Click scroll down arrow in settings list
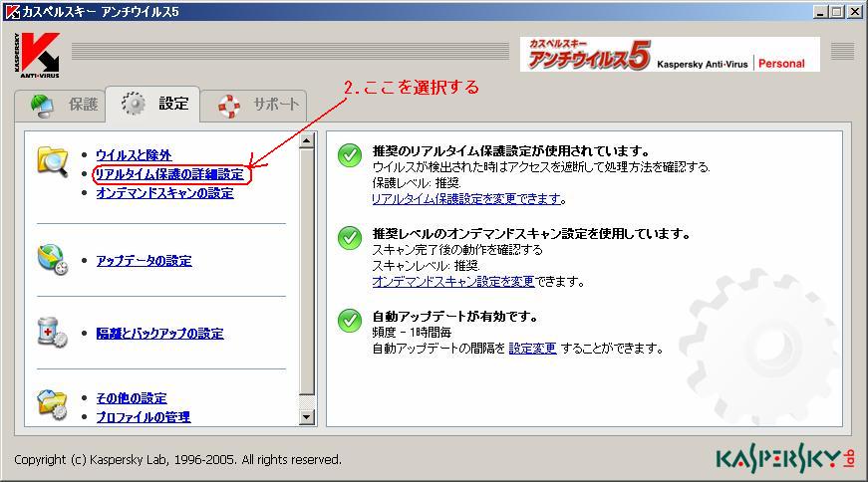This screenshot has width=868, height=482. (x=307, y=416)
